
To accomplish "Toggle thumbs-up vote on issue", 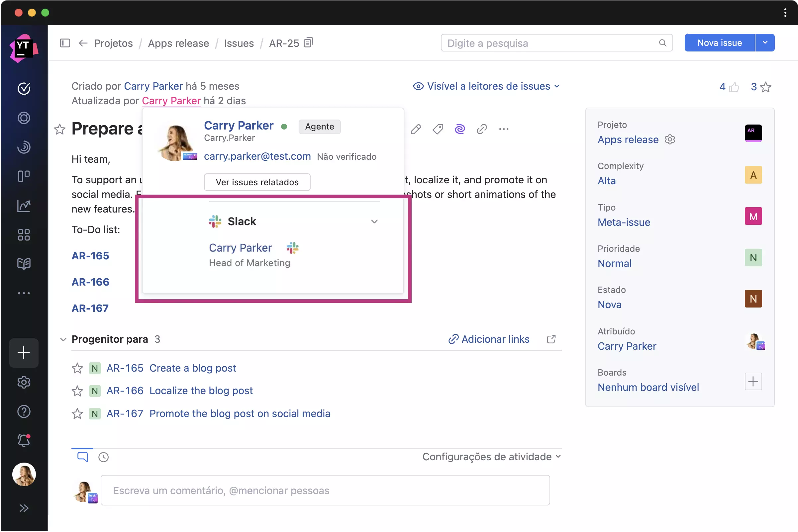I will [x=734, y=87].
